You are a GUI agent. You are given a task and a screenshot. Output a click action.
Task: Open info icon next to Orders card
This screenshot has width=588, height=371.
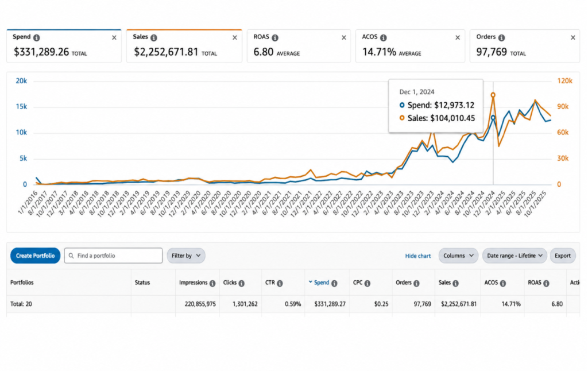click(x=501, y=37)
